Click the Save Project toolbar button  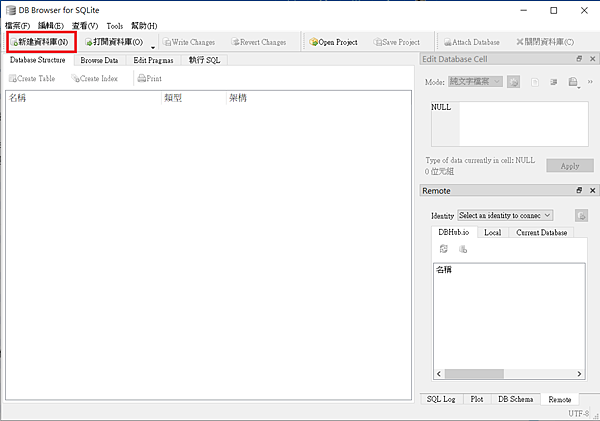[397, 42]
